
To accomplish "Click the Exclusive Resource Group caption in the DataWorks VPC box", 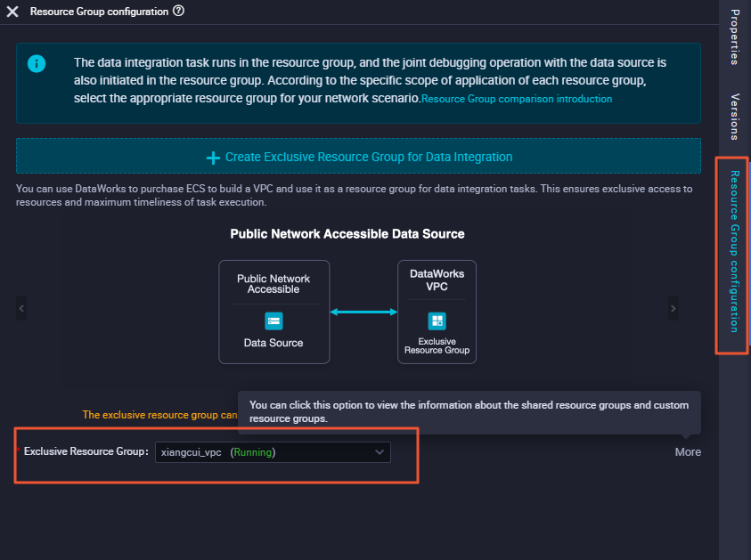I will click(x=437, y=345).
